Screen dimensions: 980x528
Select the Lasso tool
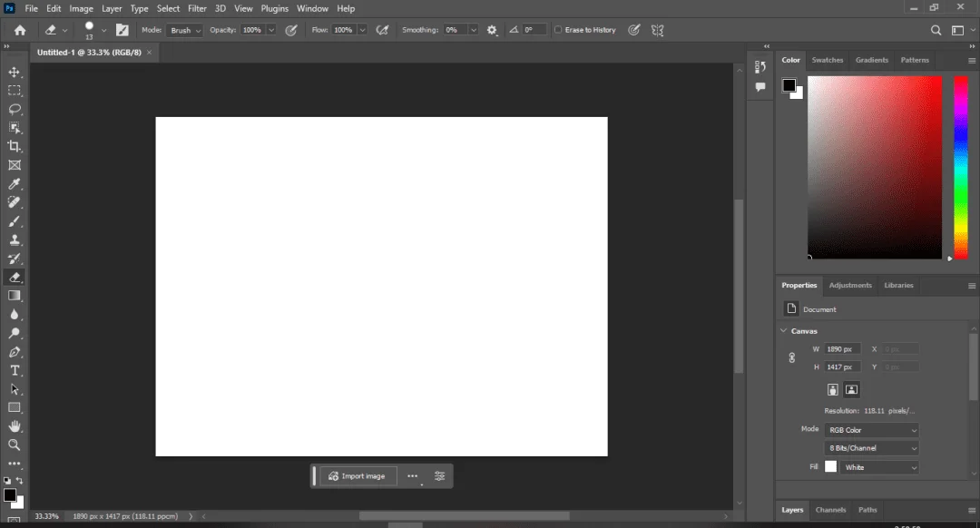15,110
